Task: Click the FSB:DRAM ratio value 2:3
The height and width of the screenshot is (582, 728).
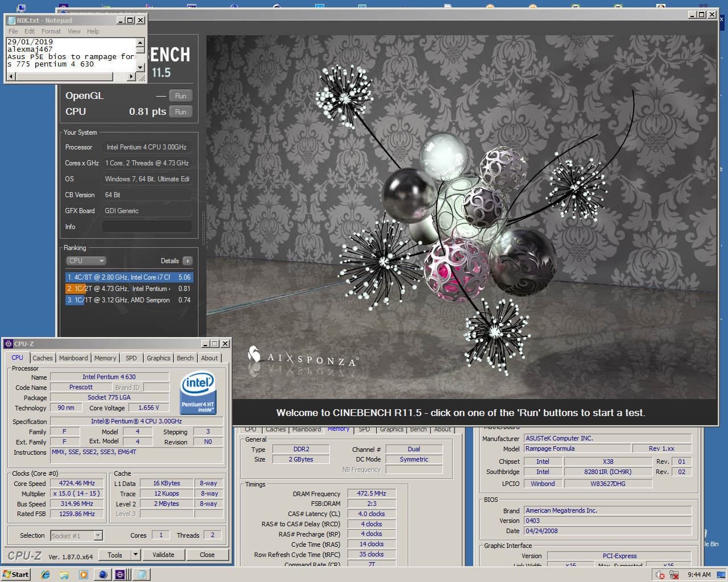Action: (x=371, y=504)
